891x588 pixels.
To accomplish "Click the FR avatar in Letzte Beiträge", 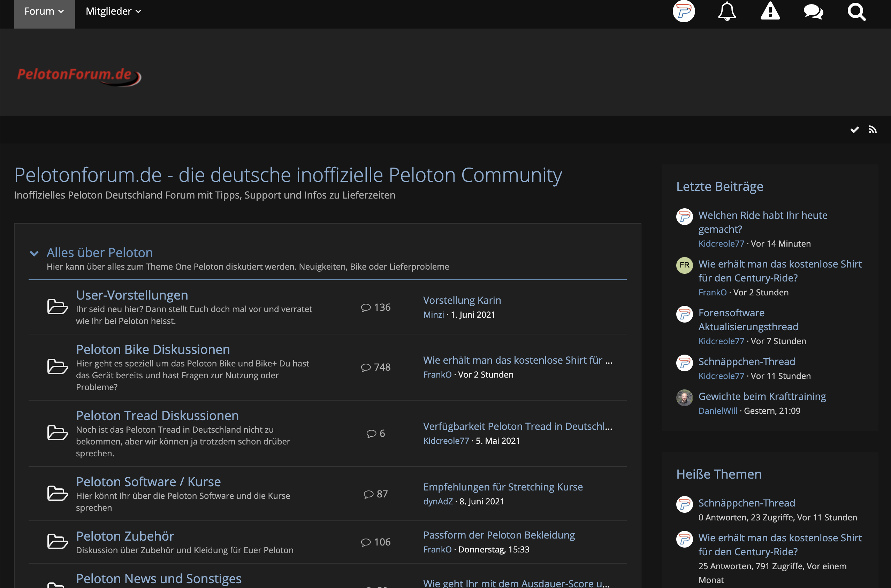I will click(x=684, y=265).
